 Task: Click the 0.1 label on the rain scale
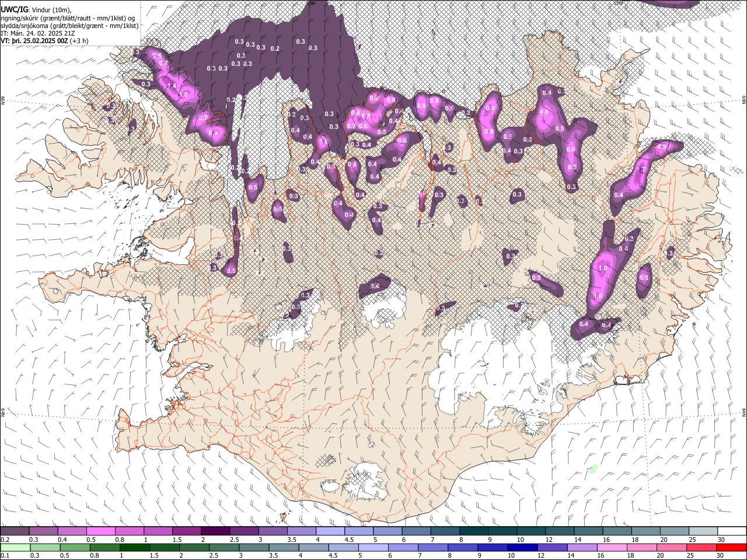pos(4,556)
